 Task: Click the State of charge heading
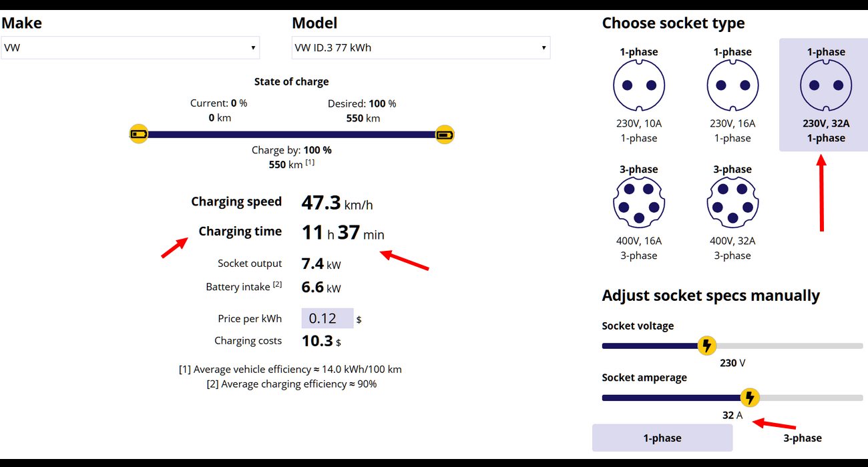pos(292,82)
